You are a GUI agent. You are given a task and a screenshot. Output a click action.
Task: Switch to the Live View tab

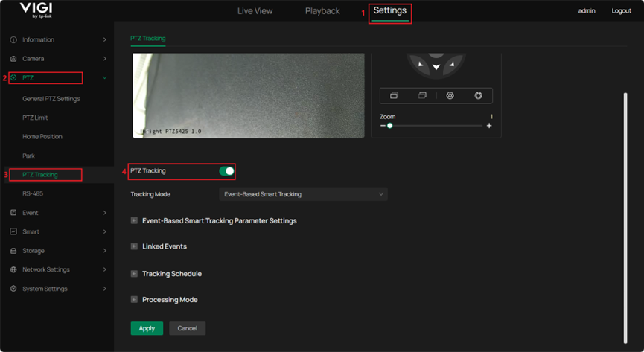(x=255, y=11)
